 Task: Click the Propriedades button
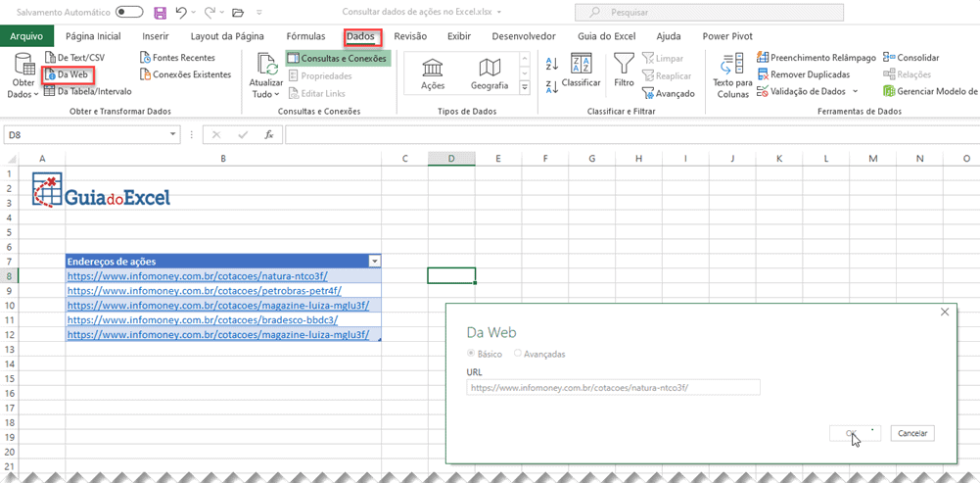(x=320, y=75)
